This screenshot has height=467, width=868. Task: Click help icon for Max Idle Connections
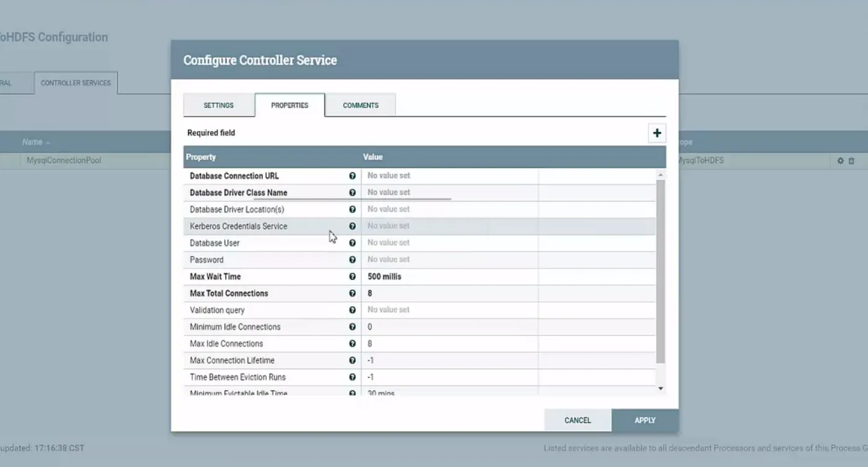[352, 344]
